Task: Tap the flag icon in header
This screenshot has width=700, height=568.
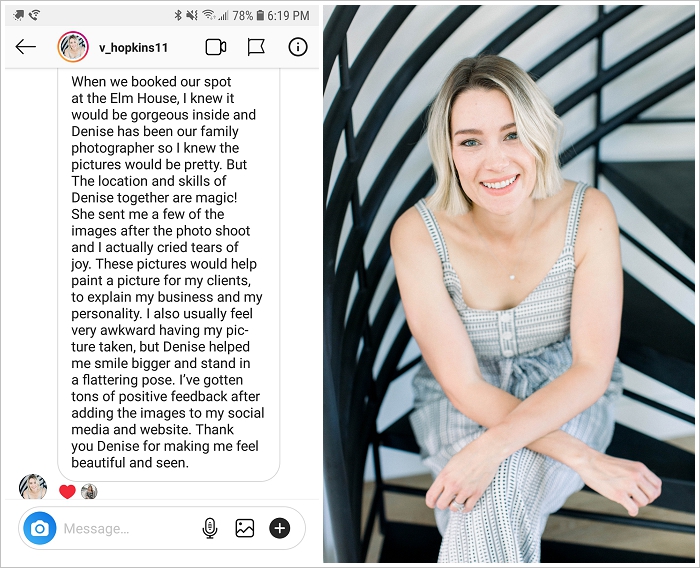Action: click(x=256, y=47)
